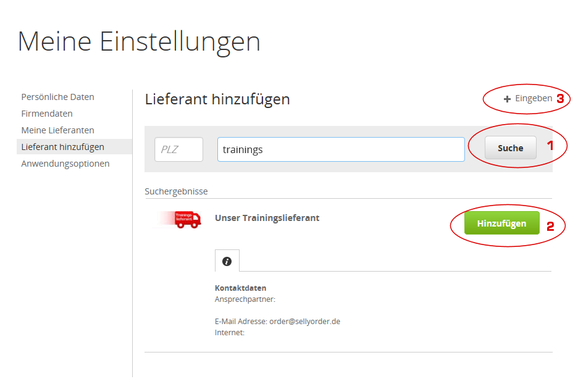
Task: Go to Firmendaten settings
Action: click(47, 114)
